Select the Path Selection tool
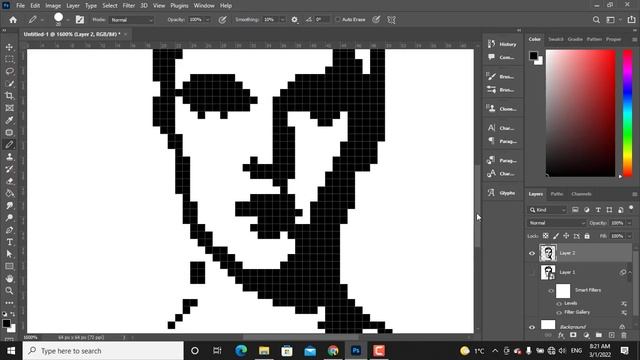The height and width of the screenshot is (360, 640). [x=9, y=254]
